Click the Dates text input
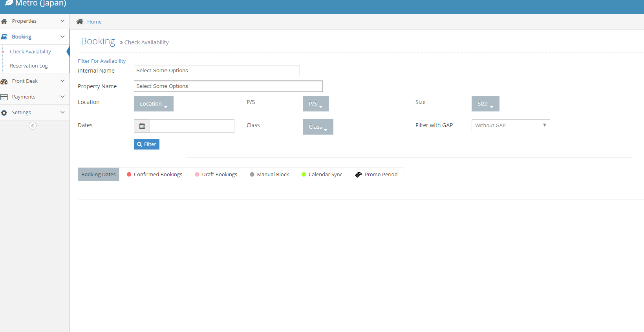The width and height of the screenshot is (644, 332). (192, 126)
